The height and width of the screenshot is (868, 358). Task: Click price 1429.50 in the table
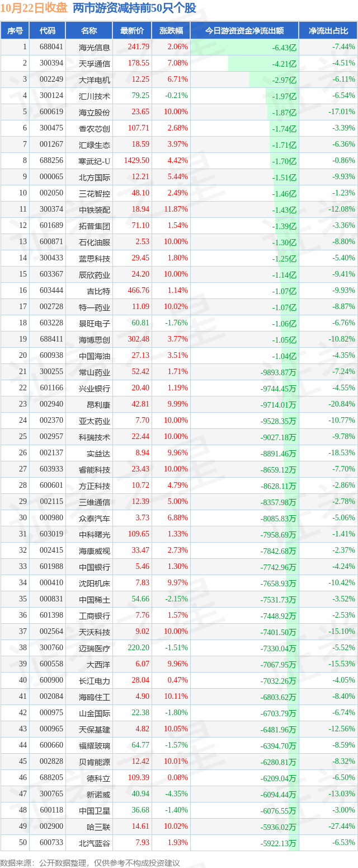[137, 161]
